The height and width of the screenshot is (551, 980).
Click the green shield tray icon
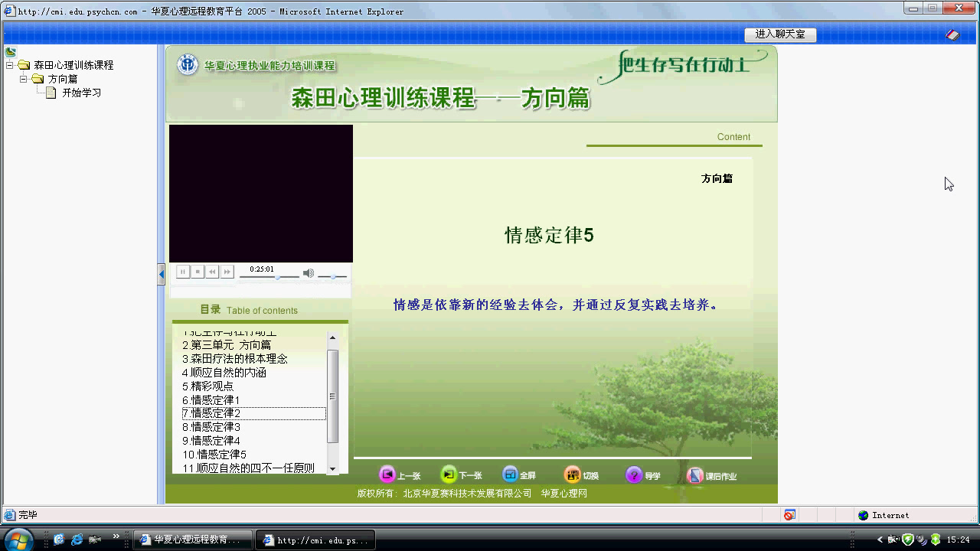pos(908,540)
